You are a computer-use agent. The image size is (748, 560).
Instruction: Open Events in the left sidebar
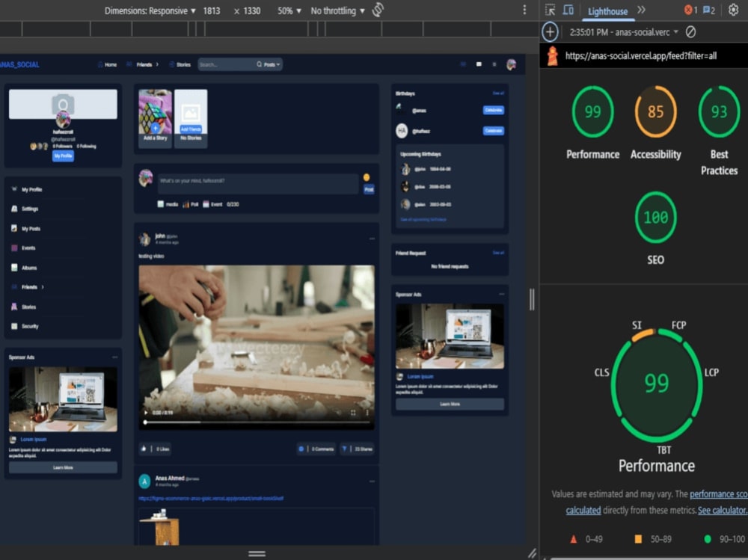coord(23,247)
